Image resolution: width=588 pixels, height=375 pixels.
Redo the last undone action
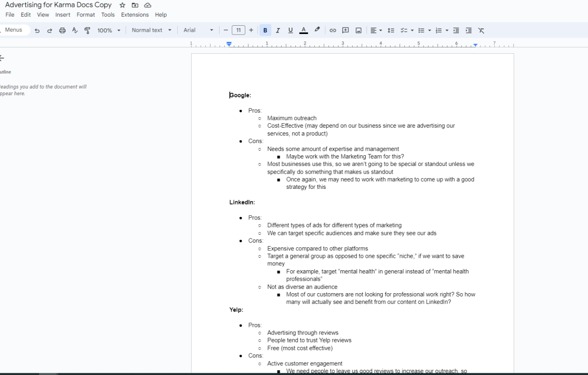point(50,30)
